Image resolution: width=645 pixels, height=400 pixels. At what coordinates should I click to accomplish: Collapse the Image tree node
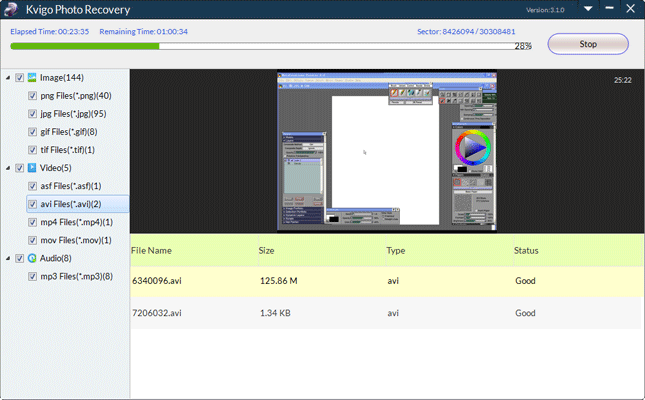(8, 78)
